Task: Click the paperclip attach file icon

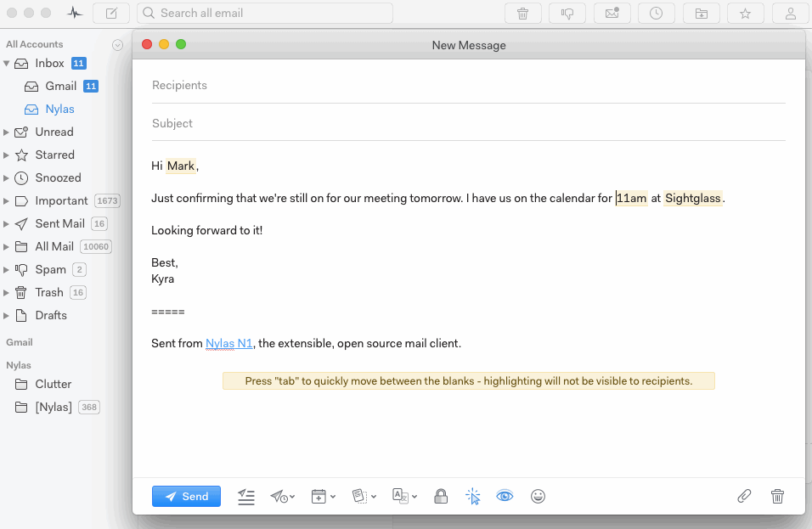Action: point(744,497)
